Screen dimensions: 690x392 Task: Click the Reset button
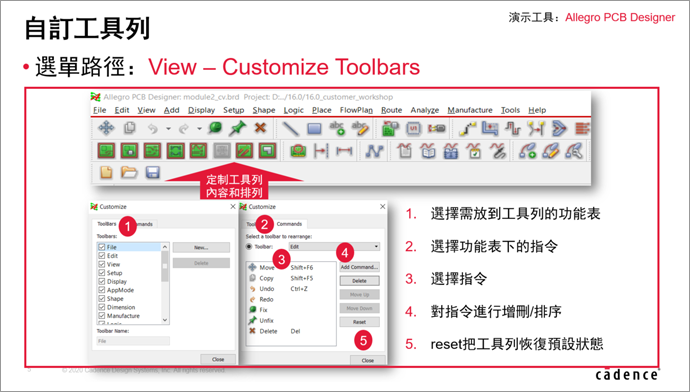[x=359, y=322]
